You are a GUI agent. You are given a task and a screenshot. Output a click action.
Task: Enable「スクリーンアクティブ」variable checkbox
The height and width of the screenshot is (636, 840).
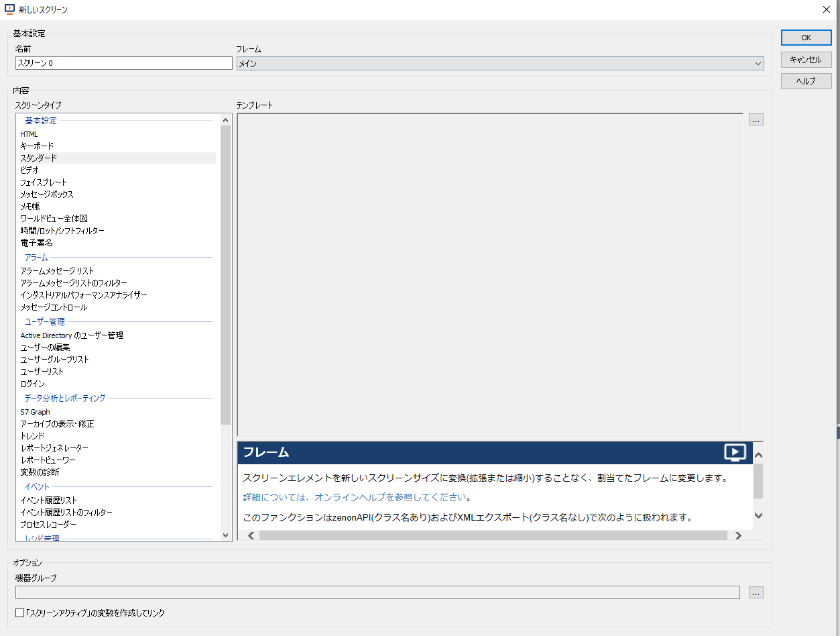pos(19,613)
